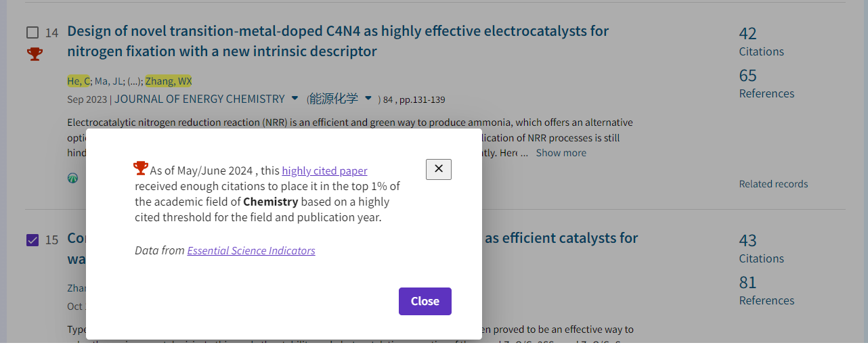Expand the Journal of Energy Chemistry dropdown arrow

point(295,99)
